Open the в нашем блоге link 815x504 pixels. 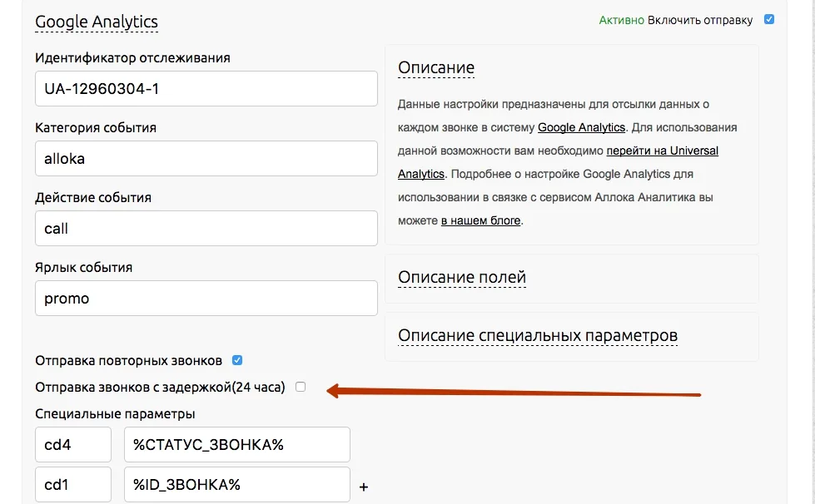[481, 220]
